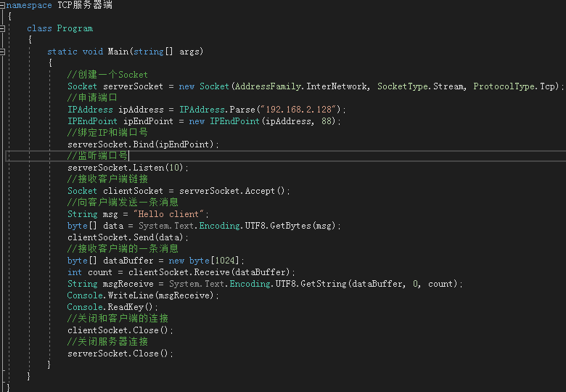Select AddressFamily.InterNetwork argument
The width and height of the screenshot is (566, 392).
[x=301, y=86]
